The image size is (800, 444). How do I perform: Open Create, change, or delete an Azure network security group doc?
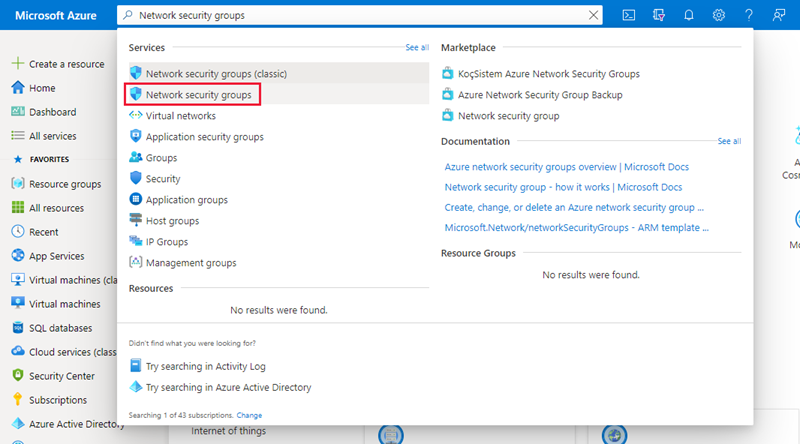point(573,208)
